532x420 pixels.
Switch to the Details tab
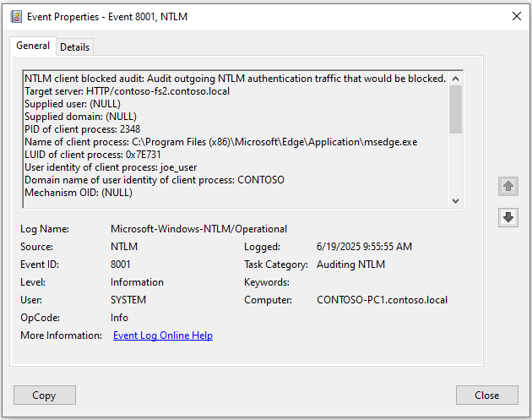75,47
